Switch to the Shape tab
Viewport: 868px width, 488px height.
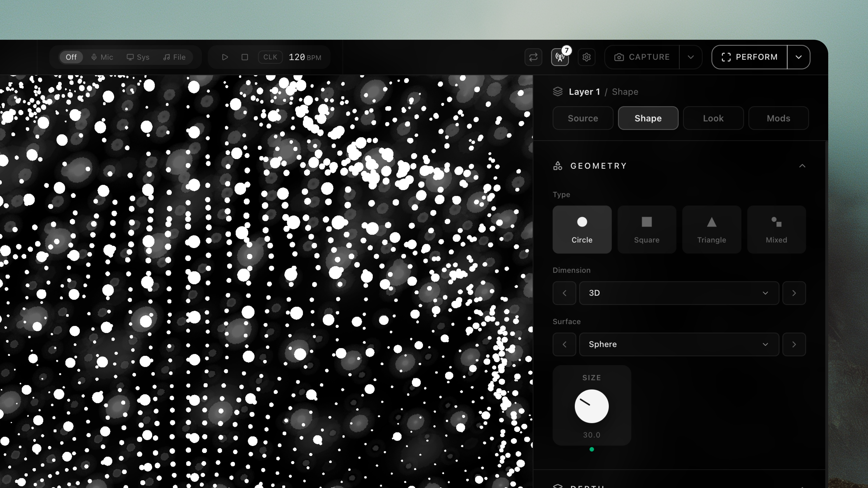pos(648,118)
